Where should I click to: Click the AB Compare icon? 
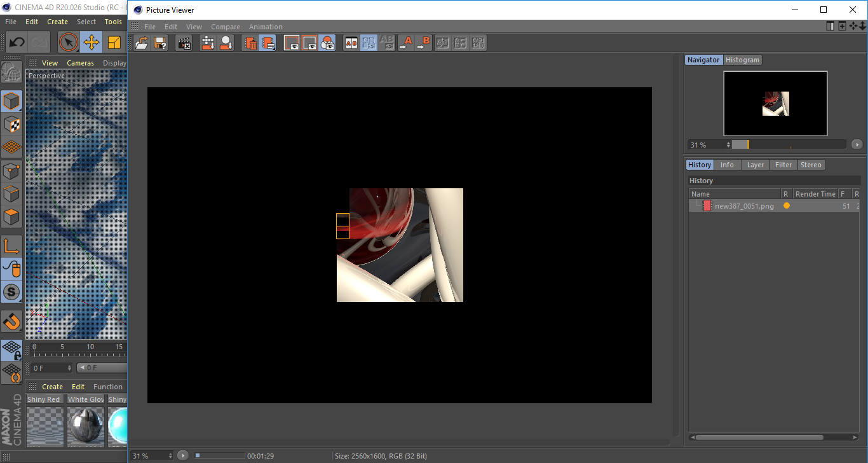351,43
